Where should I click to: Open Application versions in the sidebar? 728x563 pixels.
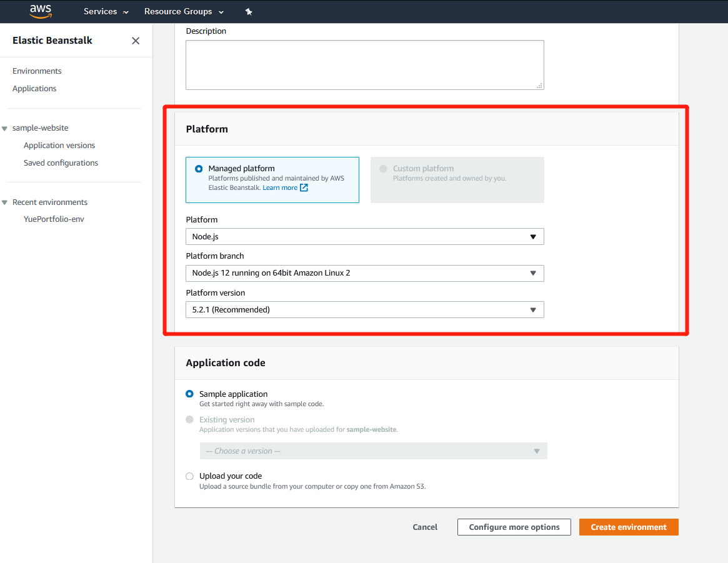(59, 145)
